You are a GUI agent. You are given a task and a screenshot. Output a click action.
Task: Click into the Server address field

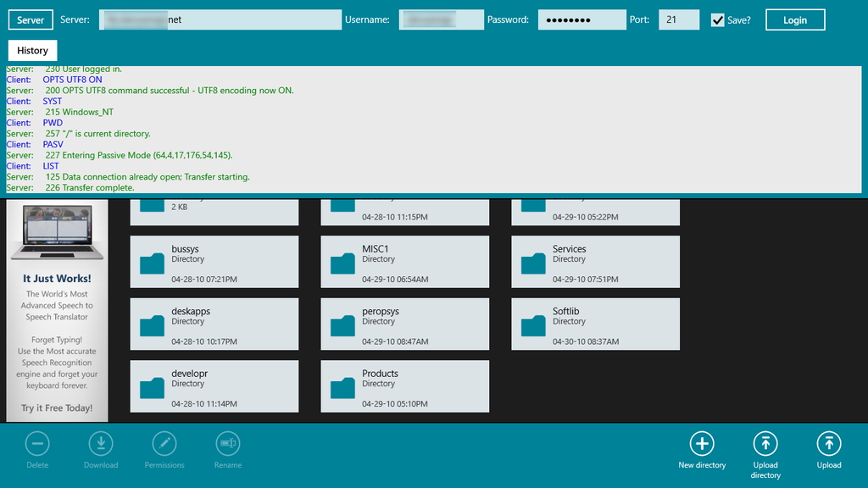[x=220, y=19]
